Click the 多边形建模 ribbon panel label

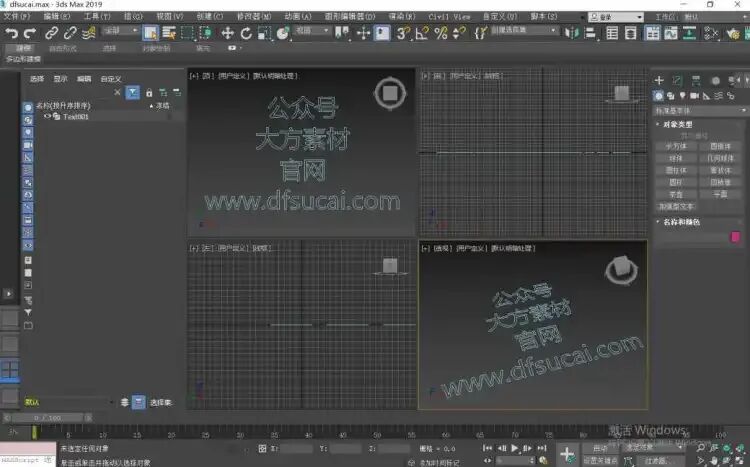[23, 59]
